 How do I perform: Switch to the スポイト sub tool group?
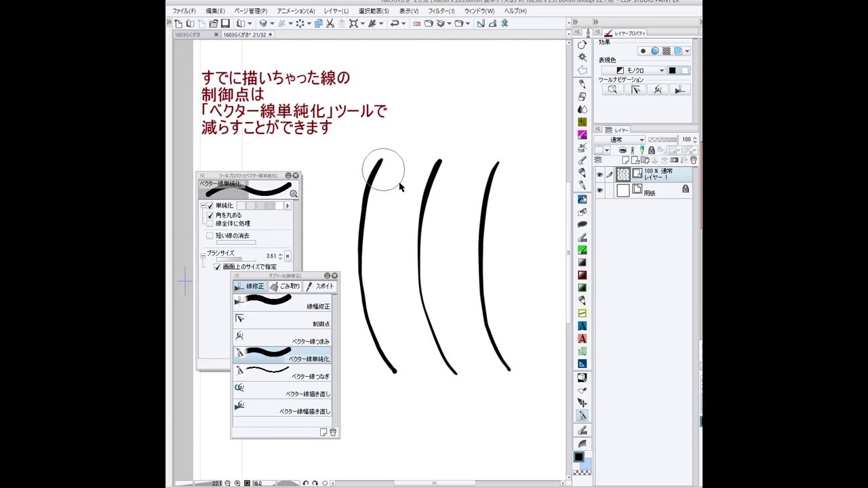pos(320,286)
